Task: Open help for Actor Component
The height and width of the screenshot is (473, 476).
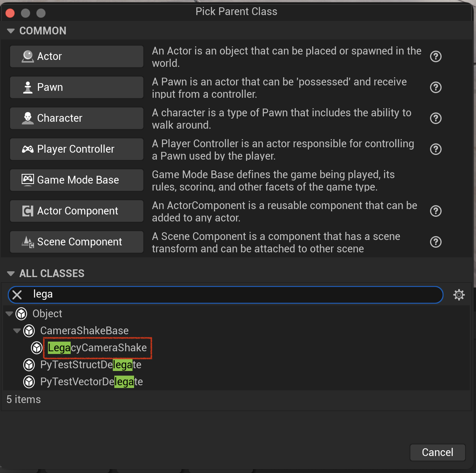Action: click(x=436, y=211)
